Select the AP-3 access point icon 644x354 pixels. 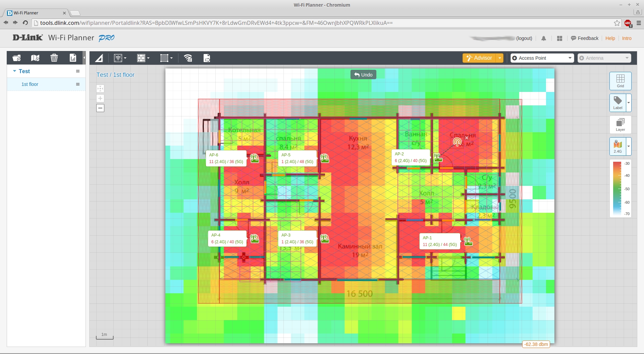point(324,239)
